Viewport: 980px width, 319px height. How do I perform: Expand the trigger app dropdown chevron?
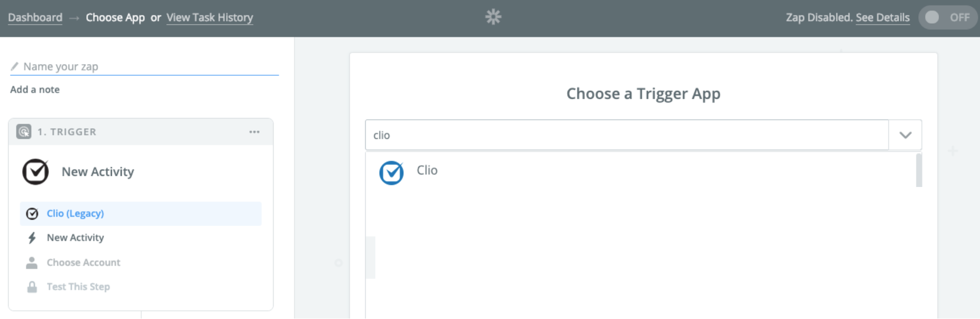[905, 135]
